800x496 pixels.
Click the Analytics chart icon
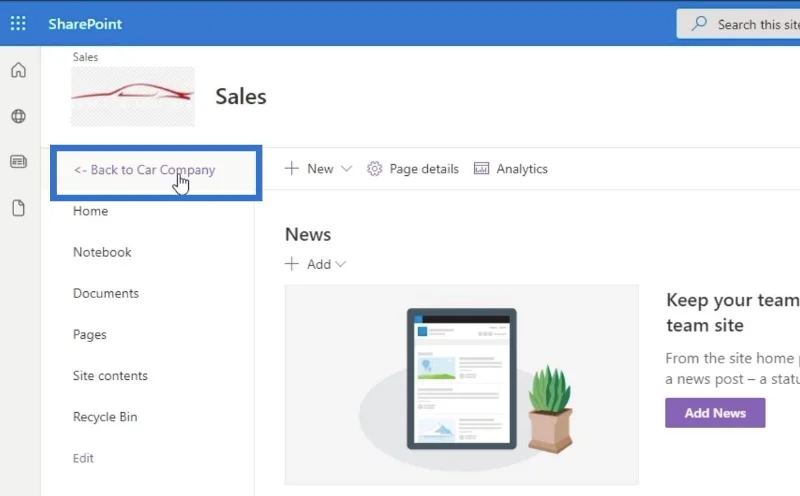(x=481, y=168)
